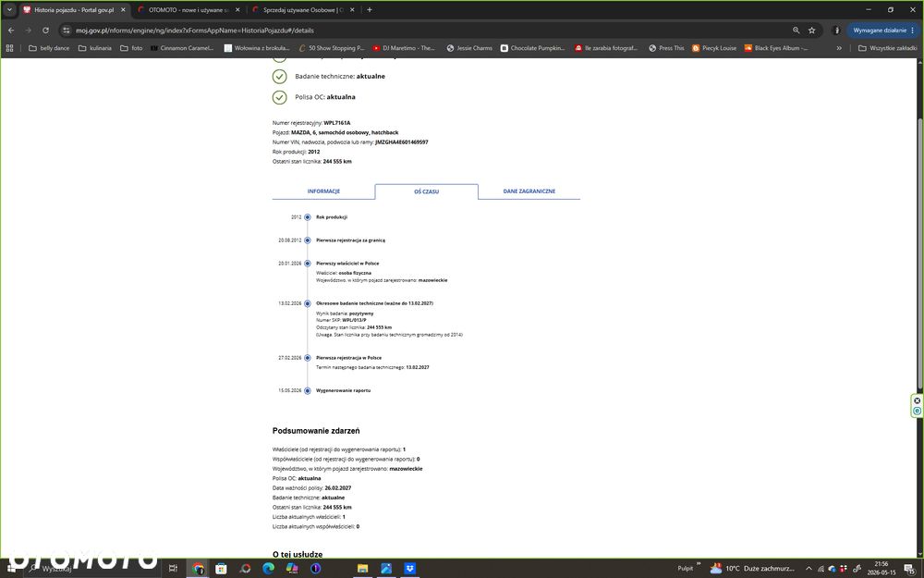Open the DANE ZAGRANICZNE tab

tap(529, 191)
